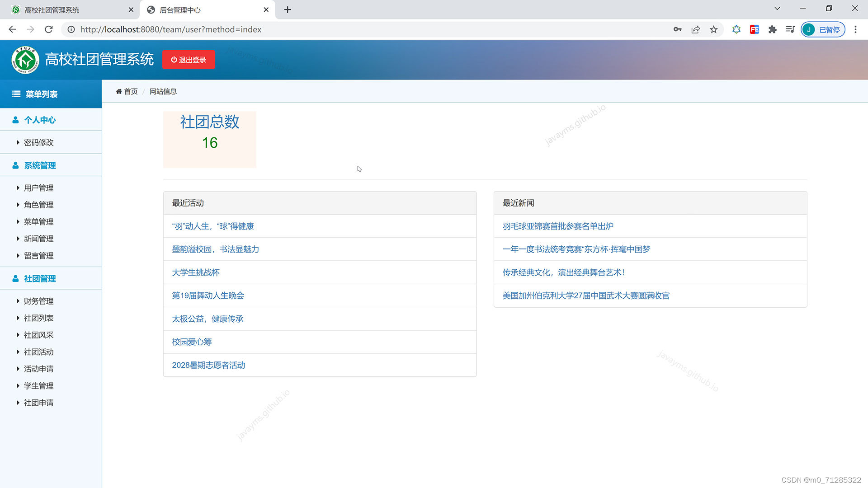Image resolution: width=868 pixels, height=488 pixels.
Task: Open the 大学生挑战杯 activity link
Action: click(x=195, y=272)
